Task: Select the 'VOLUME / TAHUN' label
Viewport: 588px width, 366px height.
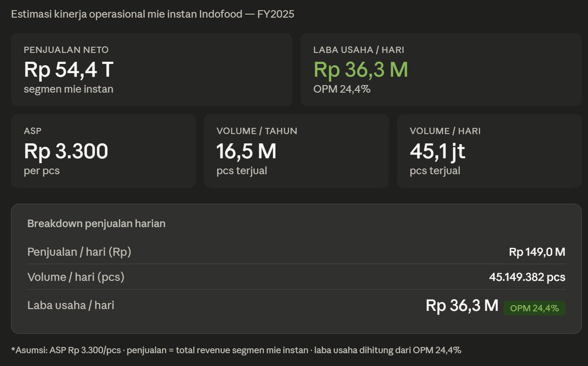Action: (x=257, y=131)
